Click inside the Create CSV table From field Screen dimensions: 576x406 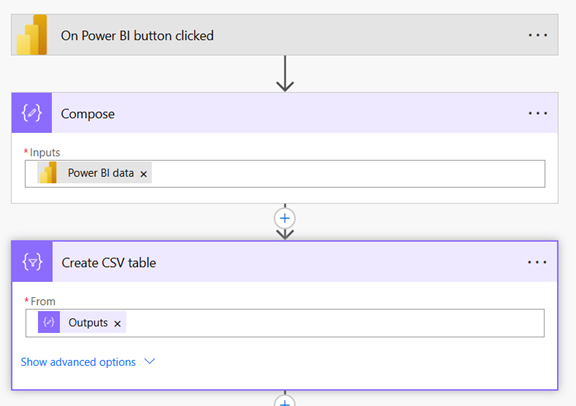click(285, 323)
